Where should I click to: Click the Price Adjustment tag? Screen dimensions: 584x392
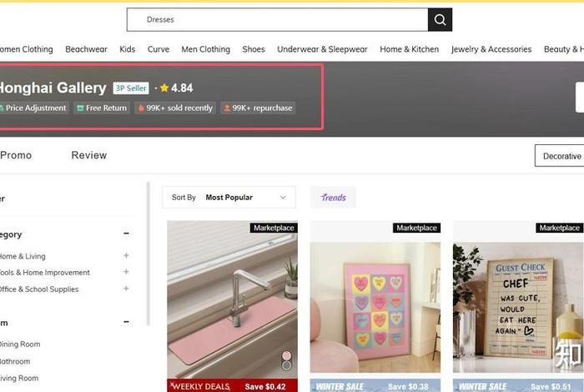pos(33,108)
